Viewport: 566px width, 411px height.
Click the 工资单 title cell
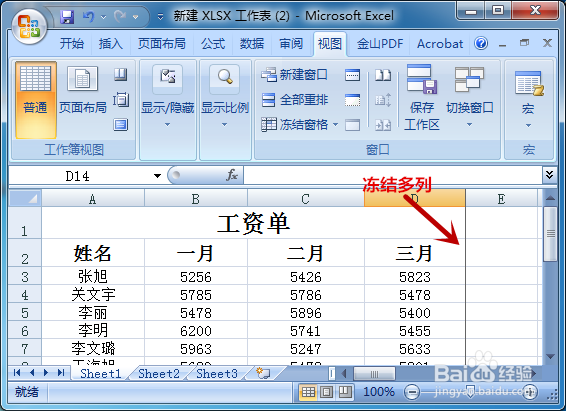click(x=253, y=223)
